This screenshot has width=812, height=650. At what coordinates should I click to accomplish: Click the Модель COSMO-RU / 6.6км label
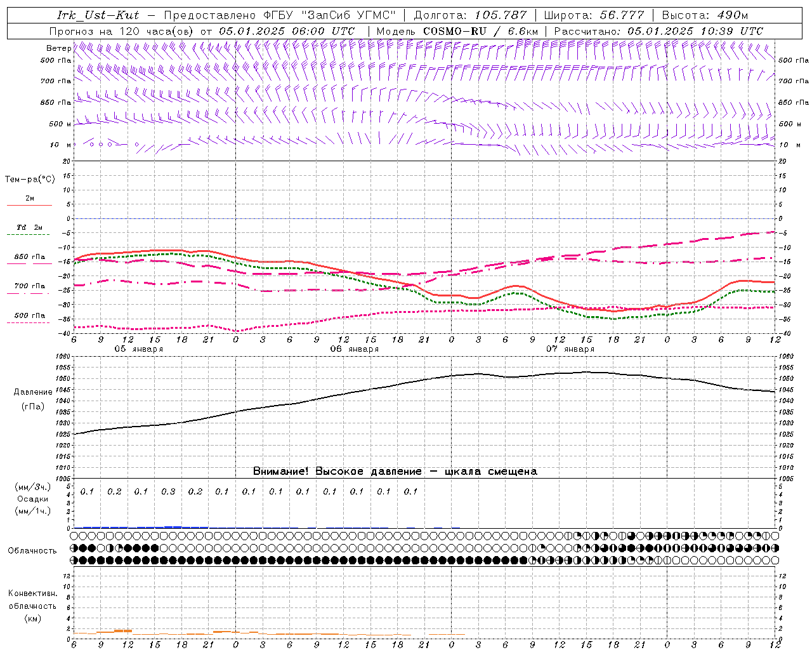click(457, 31)
